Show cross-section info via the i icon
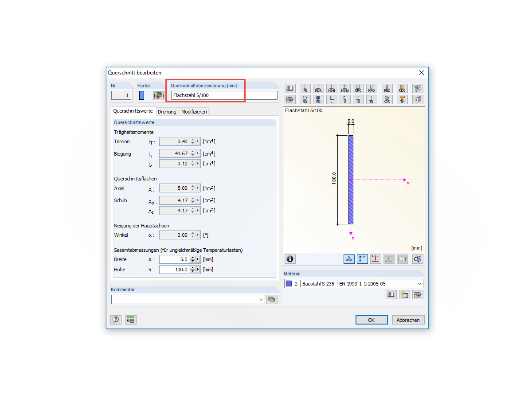 [x=290, y=259]
